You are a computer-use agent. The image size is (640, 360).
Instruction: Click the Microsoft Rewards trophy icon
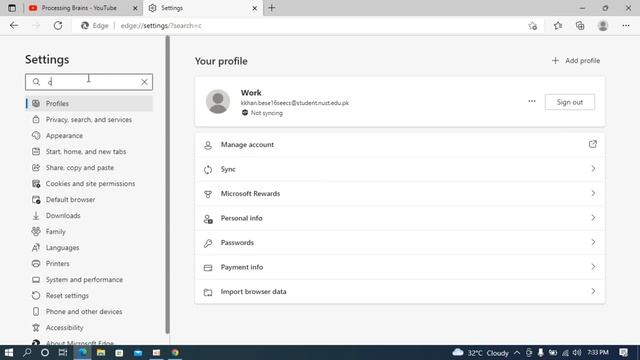tap(208, 194)
